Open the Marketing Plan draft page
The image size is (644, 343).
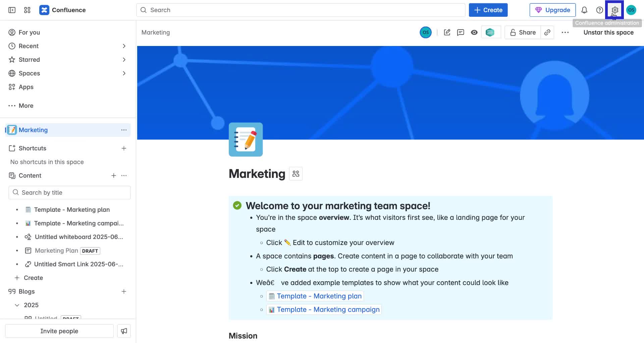point(56,251)
